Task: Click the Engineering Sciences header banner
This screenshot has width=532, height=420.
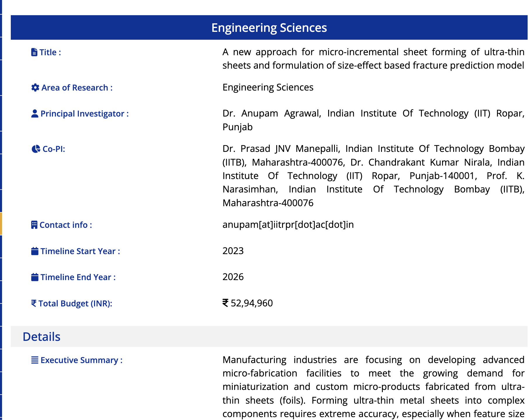Action: 269,28
